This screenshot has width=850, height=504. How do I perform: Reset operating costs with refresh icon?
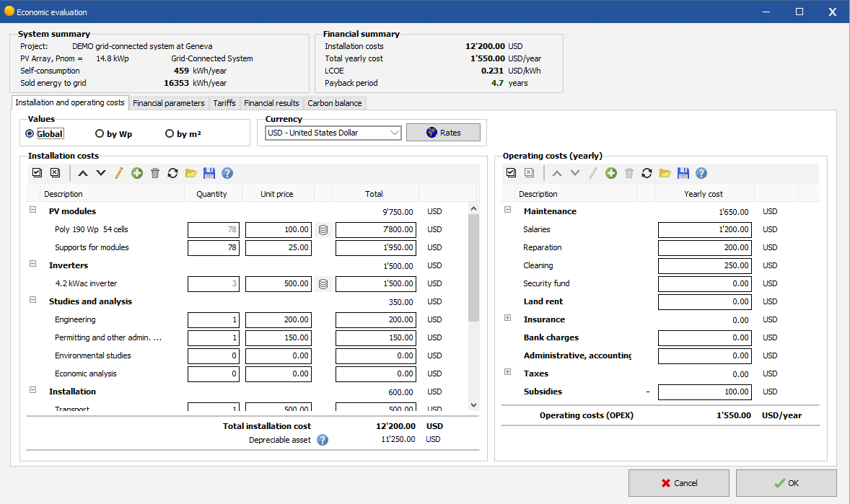click(x=647, y=174)
